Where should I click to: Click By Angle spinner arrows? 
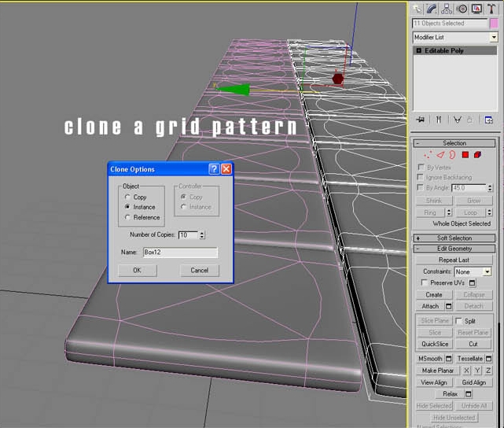[x=490, y=188]
